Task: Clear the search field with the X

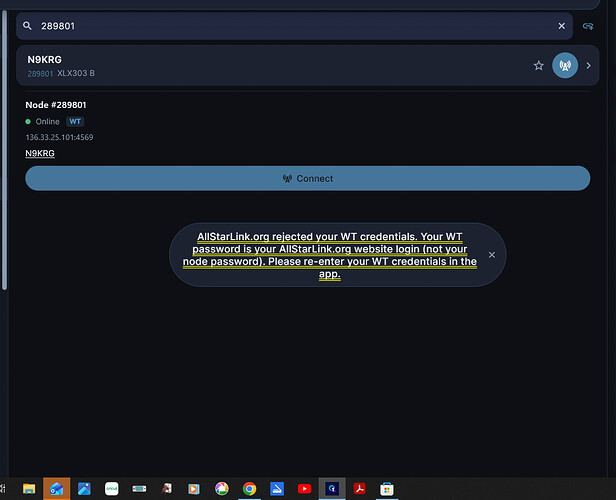Action: pos(561,26)
